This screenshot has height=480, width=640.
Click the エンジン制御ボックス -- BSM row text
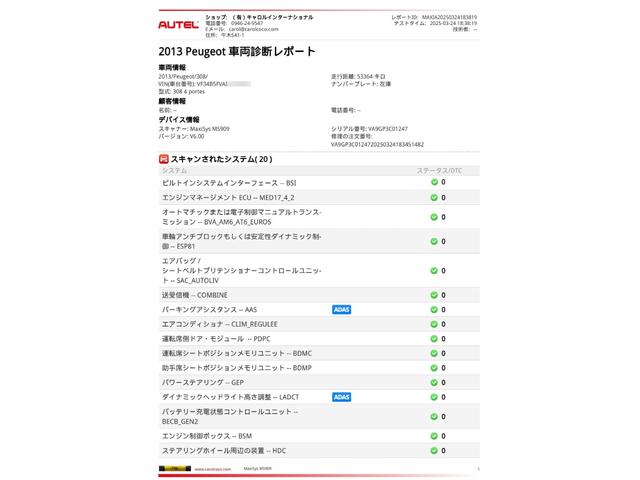click(x=207, y=436)
